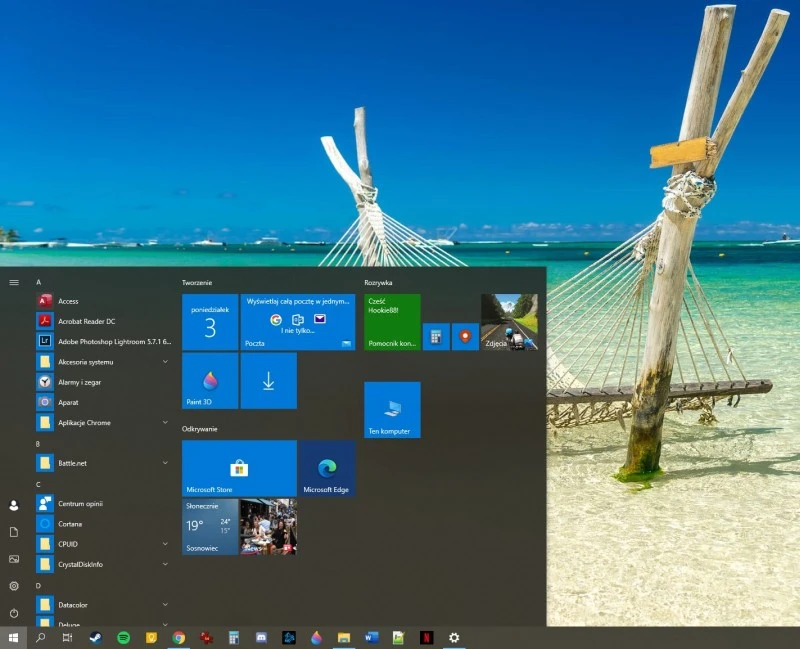Image resolution: width=800 pixels, height=649 pixels.
Task: Expand the Battle.net folder chevron
Action: (x=165, y=463)
